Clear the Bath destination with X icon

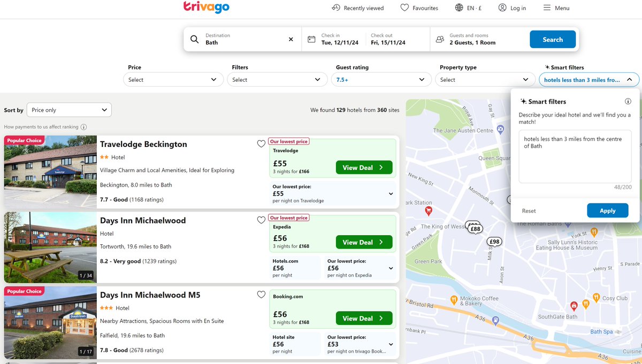pyautogui.click(x=291, y=39)
